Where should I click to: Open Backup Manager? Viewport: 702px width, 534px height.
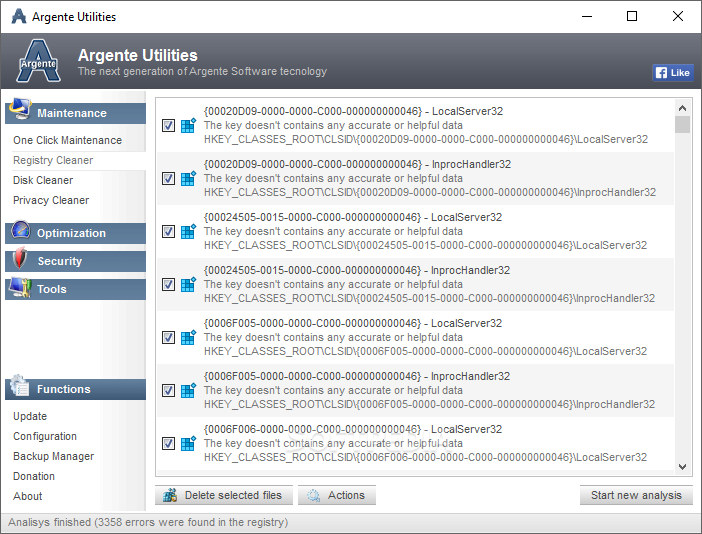[x=53, y=456]
